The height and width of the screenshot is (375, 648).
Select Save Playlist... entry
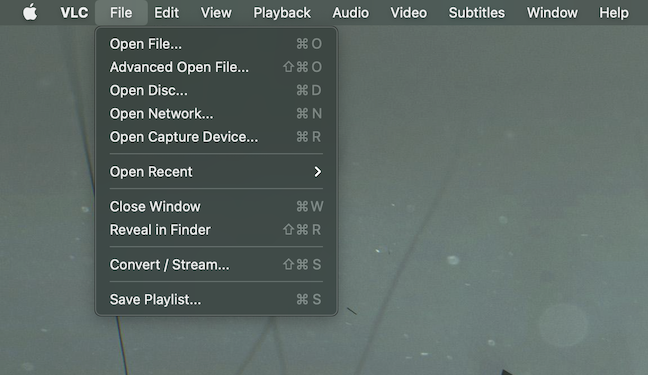216,299
